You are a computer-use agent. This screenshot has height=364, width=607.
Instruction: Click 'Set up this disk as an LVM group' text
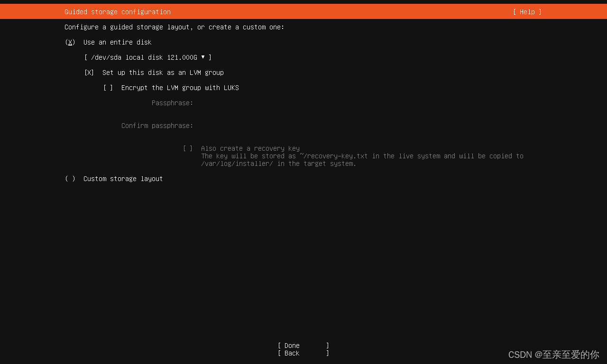163,73
